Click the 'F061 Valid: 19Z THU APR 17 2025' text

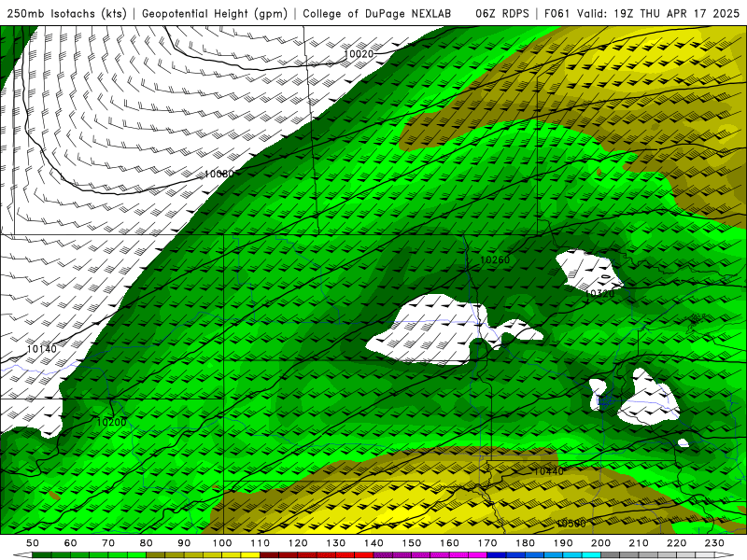641,13
